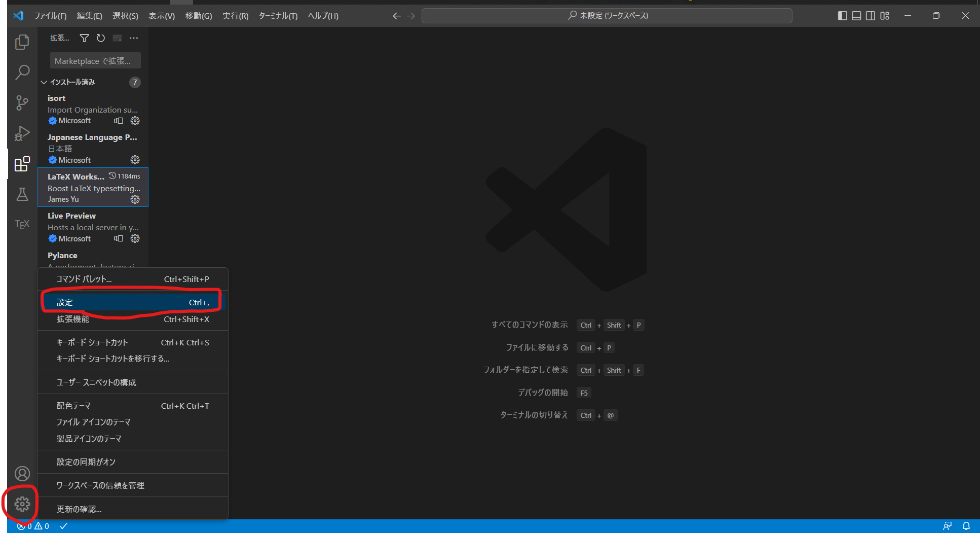Click the Accounts icon in activity bar

22,474
